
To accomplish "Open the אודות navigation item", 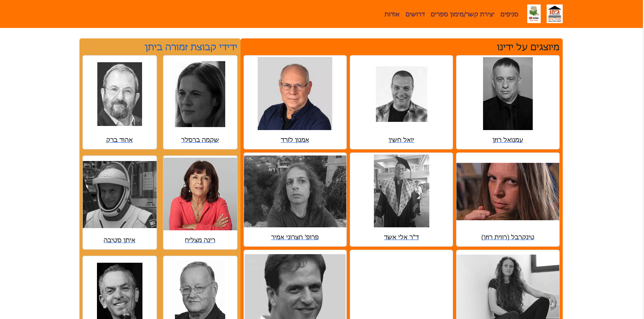I will (x=392, y=14).
